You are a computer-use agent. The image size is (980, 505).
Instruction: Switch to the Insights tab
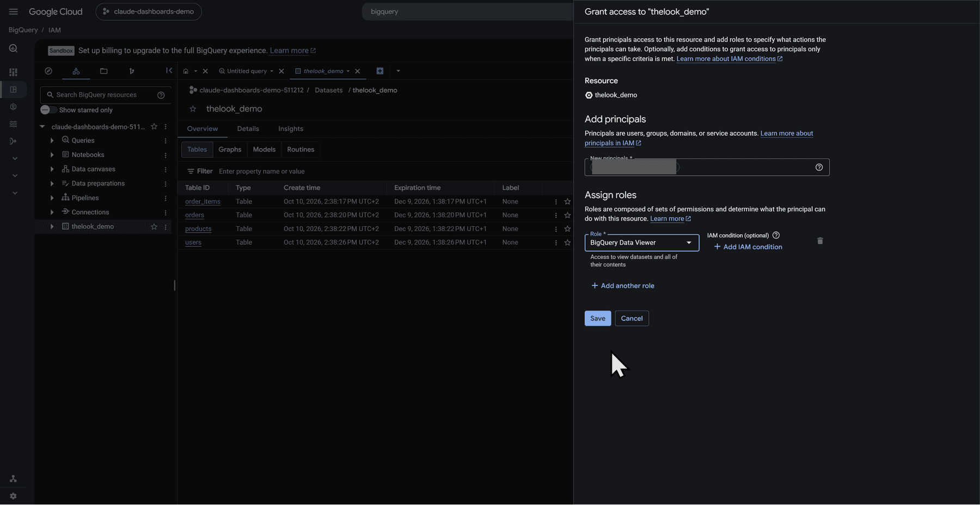291,129
